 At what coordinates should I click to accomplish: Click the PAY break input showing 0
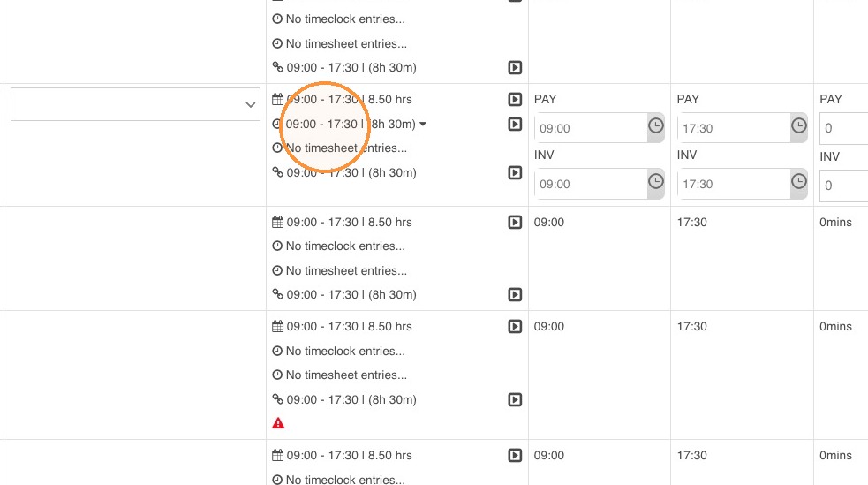pyautogui.click(x=843, y=128)
